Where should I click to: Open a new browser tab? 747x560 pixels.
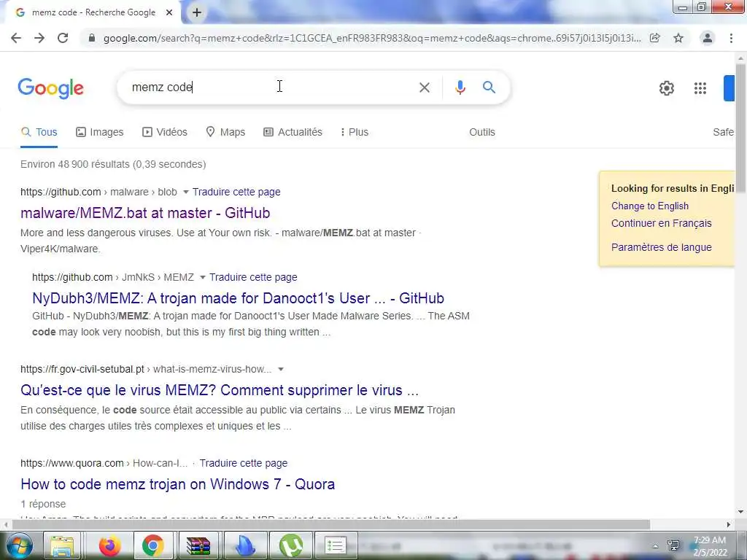pyautogui.click(x=197, y=12)
